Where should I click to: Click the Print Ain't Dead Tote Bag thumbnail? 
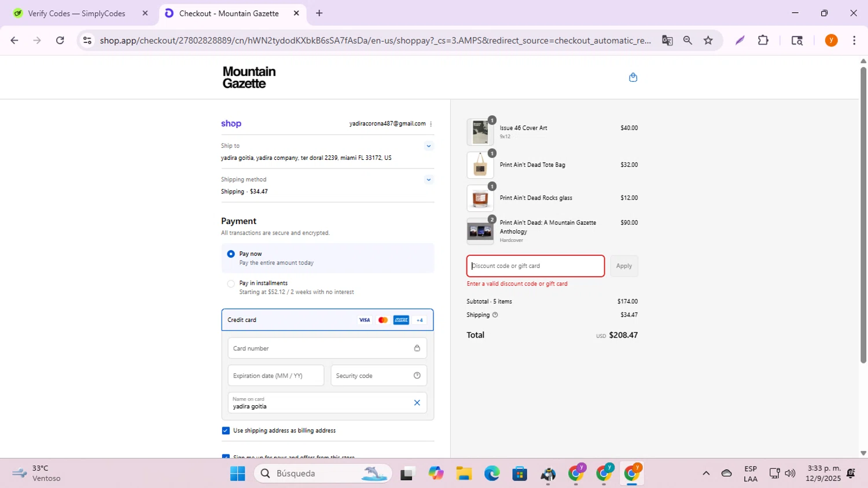pos(480,166)
